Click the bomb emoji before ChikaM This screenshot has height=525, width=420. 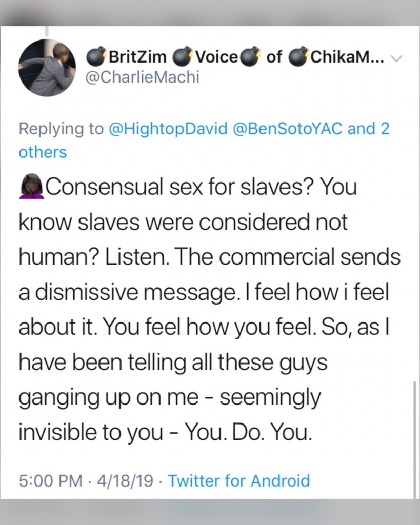299,57
